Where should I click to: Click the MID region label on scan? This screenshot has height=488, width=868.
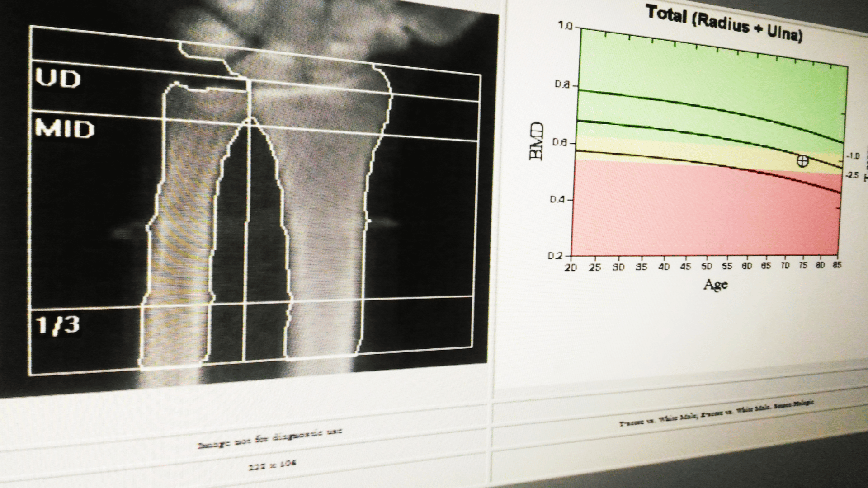pyautogui.click(x=64, y=130)
